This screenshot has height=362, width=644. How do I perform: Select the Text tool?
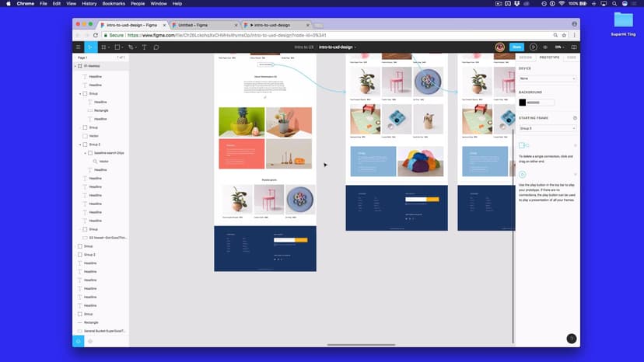click(145, 47)
